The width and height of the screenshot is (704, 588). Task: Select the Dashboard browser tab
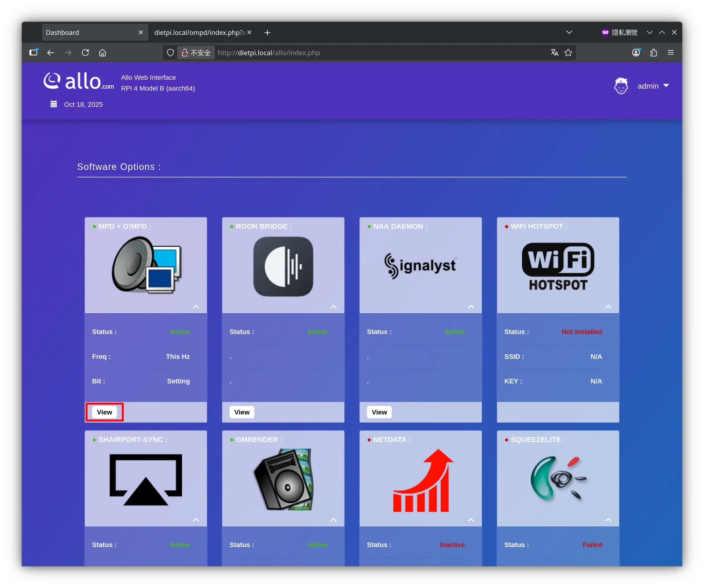[x=95, y=33]
